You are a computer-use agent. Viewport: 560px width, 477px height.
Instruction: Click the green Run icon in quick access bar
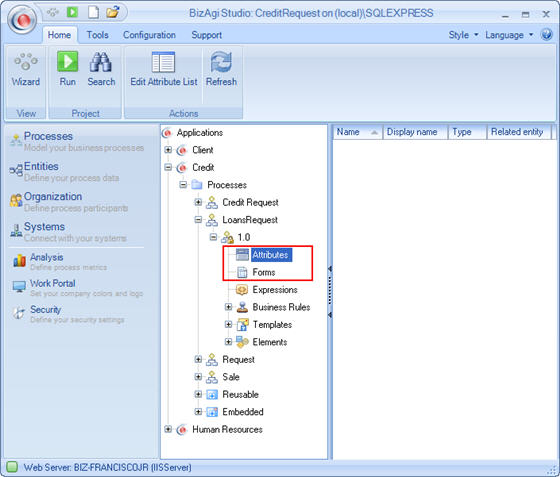[x=72, y=12]
